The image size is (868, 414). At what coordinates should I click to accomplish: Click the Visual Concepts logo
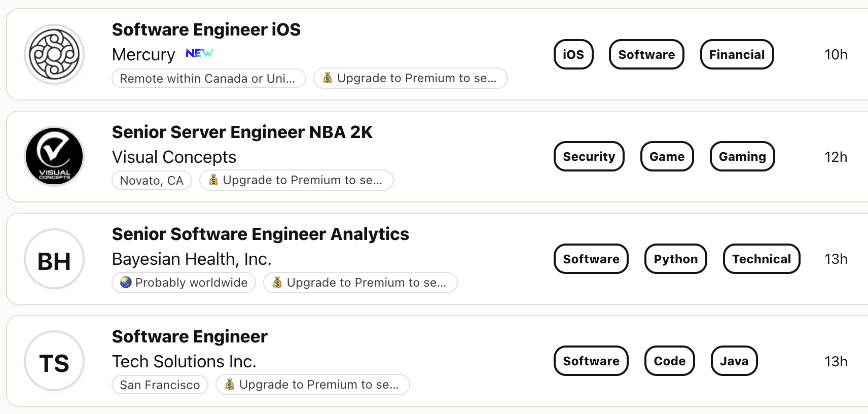[x=54, y=156]
